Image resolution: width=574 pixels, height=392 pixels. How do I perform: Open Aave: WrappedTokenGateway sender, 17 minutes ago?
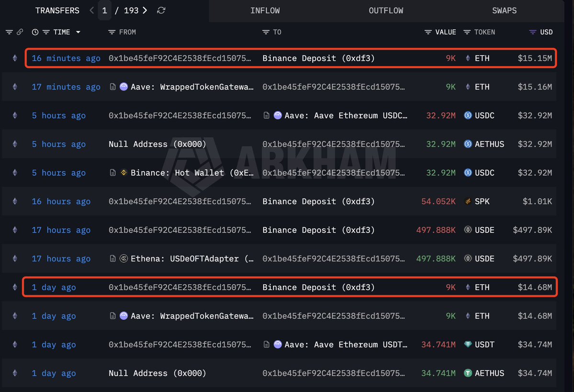pos(192,87)
